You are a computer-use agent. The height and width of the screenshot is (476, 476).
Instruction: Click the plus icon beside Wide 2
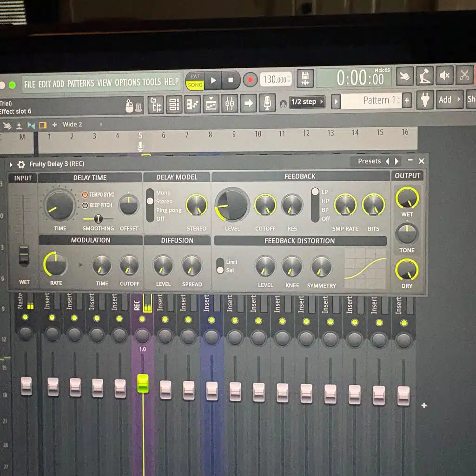(x=55, y=125)
